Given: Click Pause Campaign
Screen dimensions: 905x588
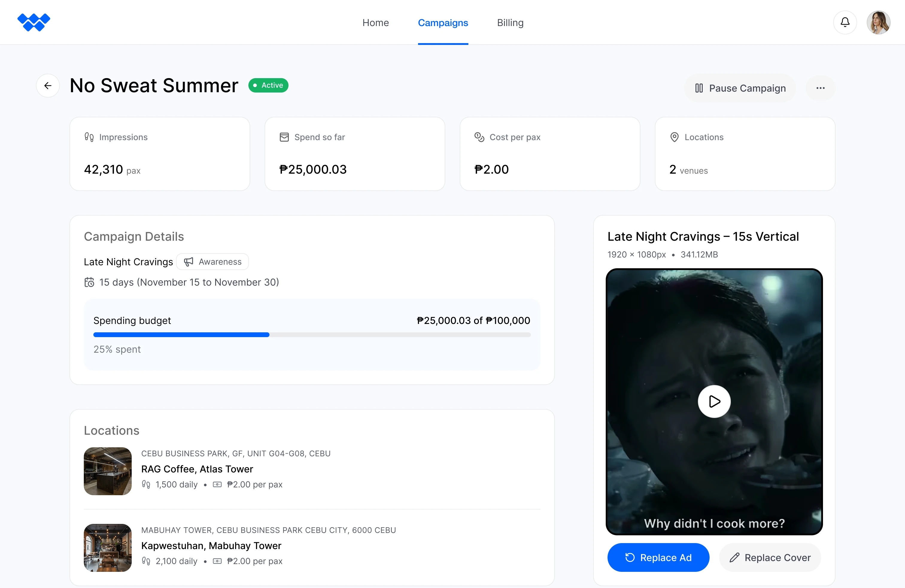Looking at the screenshot, I should click(x=739, y=88).
